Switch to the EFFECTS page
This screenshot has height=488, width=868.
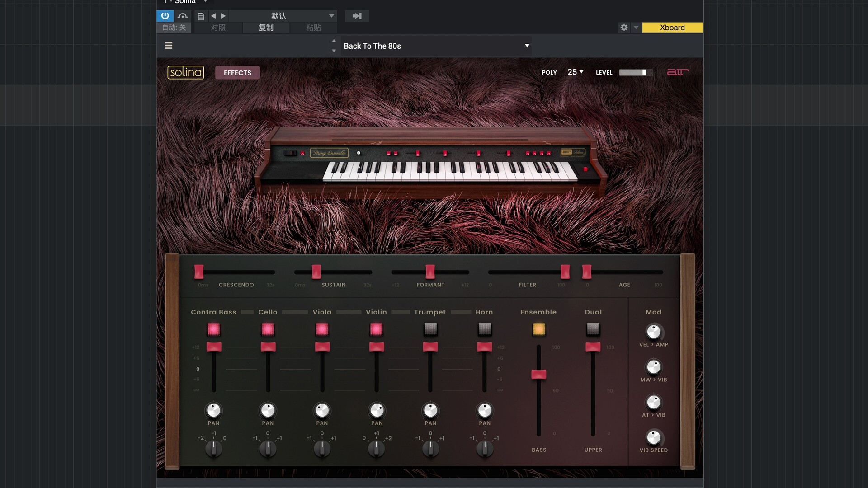click(237, 73)
